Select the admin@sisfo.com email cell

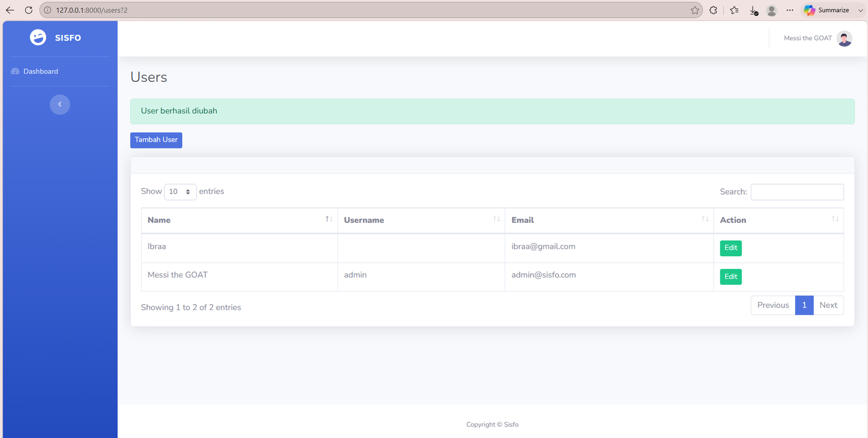pos(609,277)
